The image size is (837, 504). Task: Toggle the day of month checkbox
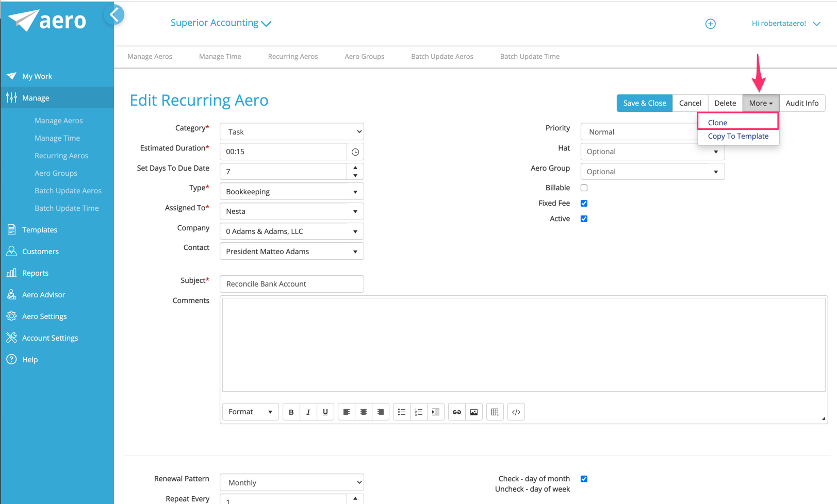[x=584, y=479]
